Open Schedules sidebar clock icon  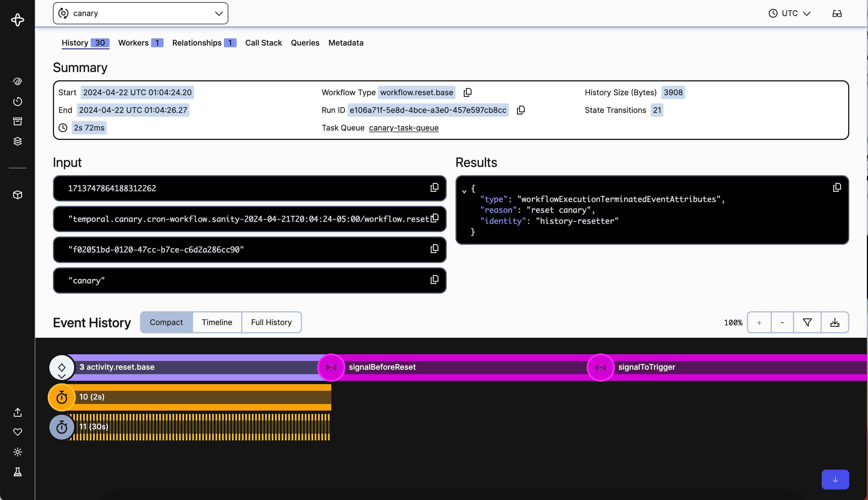click(17, 101)
